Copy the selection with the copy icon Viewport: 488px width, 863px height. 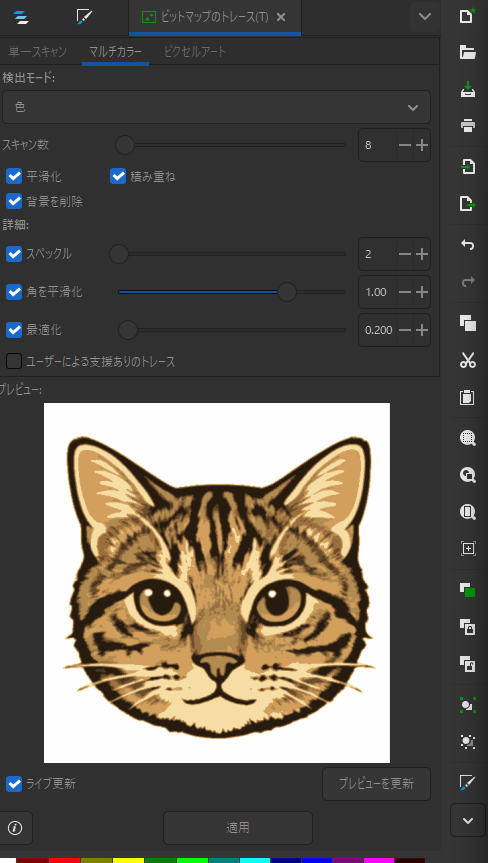[467, 323]
